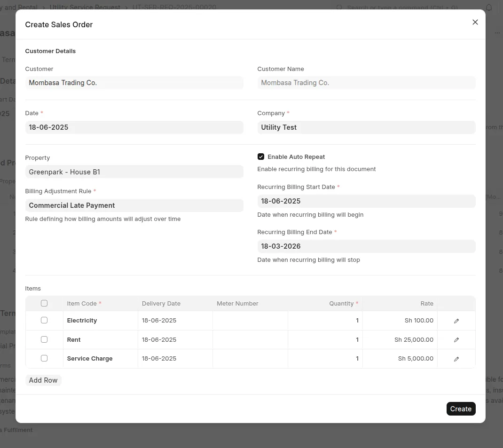Viewport: 503px width, 448px height.
Task: Edit the Rent item row
Action: pyautogui.click(x=456, y=339)
